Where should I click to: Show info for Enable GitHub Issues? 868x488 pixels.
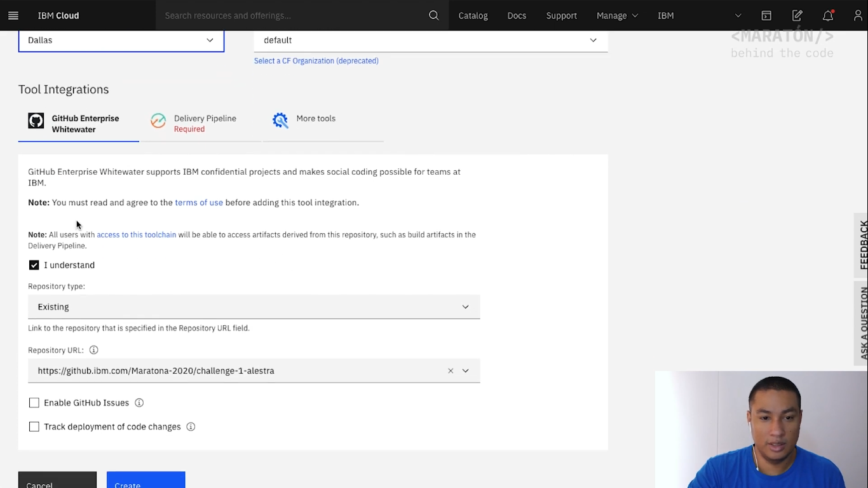point(139,403)
